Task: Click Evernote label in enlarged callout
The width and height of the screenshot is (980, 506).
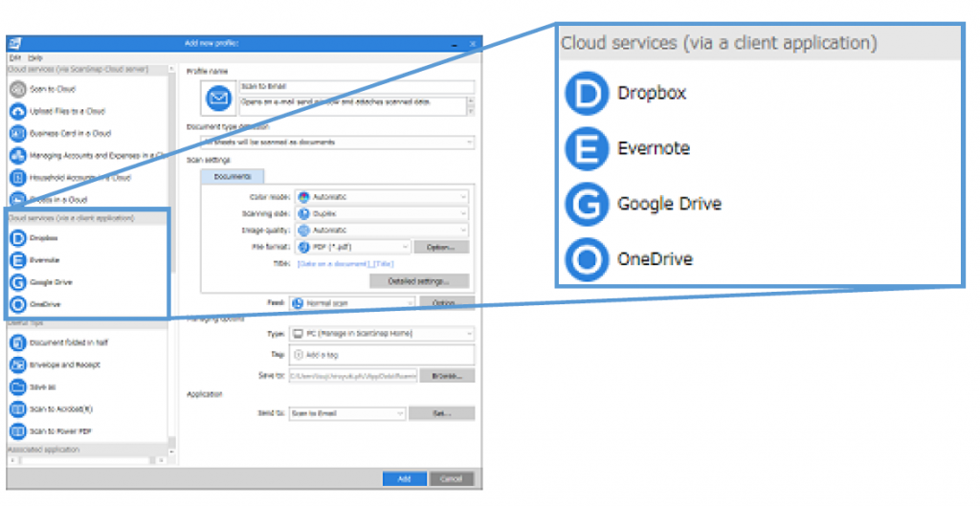Action: click(654, 148)
